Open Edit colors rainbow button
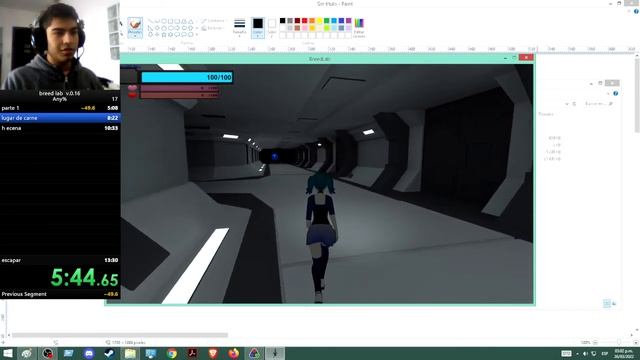The image size is (640, 360). tap(359, 27)
